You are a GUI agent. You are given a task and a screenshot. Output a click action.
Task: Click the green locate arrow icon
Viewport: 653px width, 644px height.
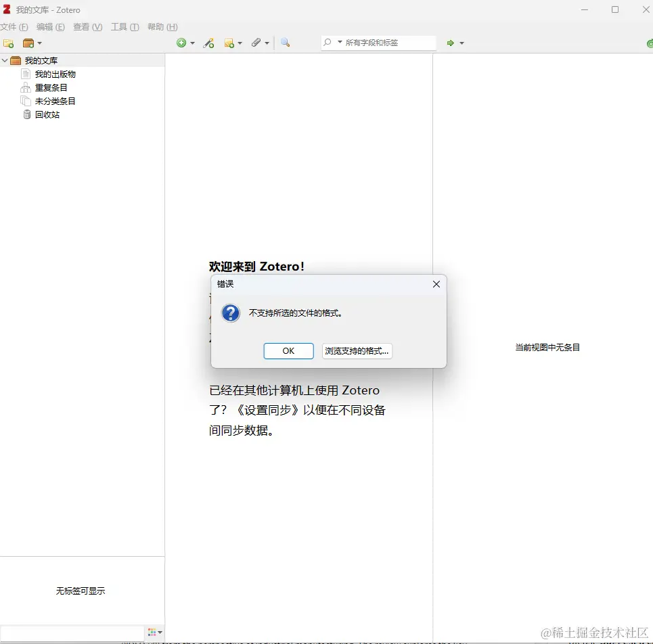tap(450, 43)
